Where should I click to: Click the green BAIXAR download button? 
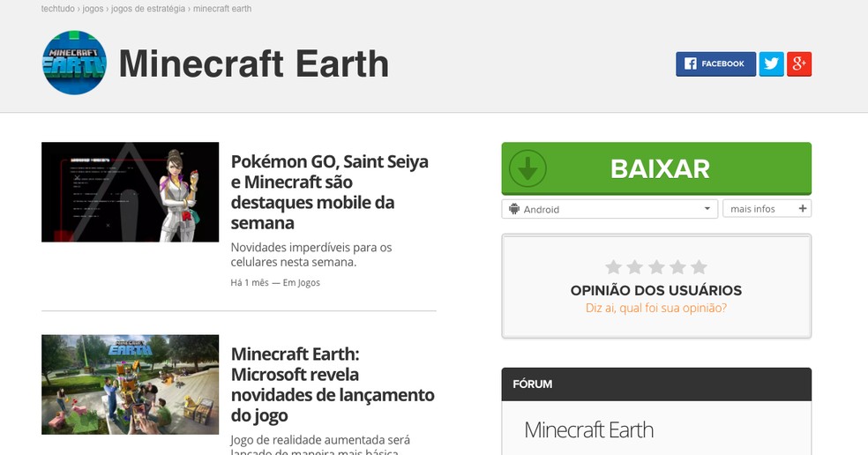pyautogui.click(x=656, y=168)
